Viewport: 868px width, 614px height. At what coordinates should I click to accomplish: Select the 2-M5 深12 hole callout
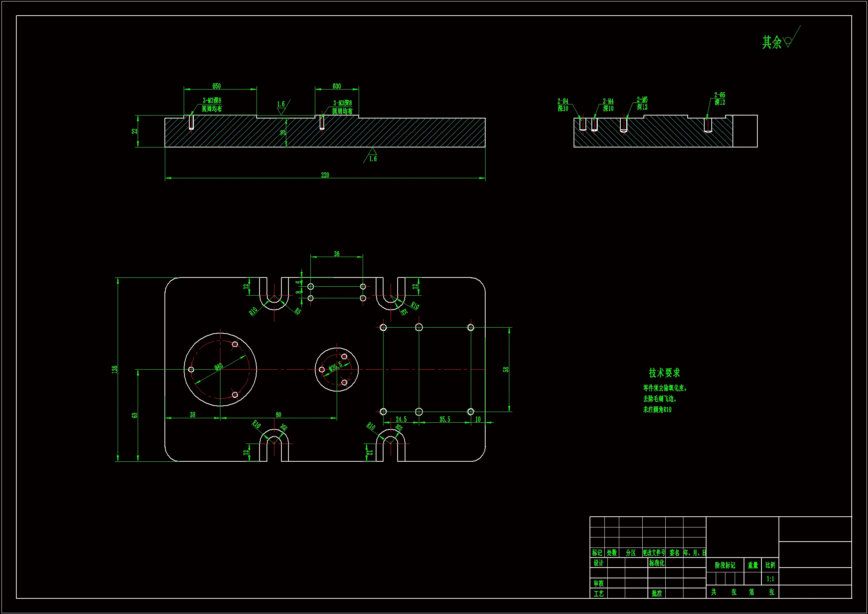coord(642,103)
